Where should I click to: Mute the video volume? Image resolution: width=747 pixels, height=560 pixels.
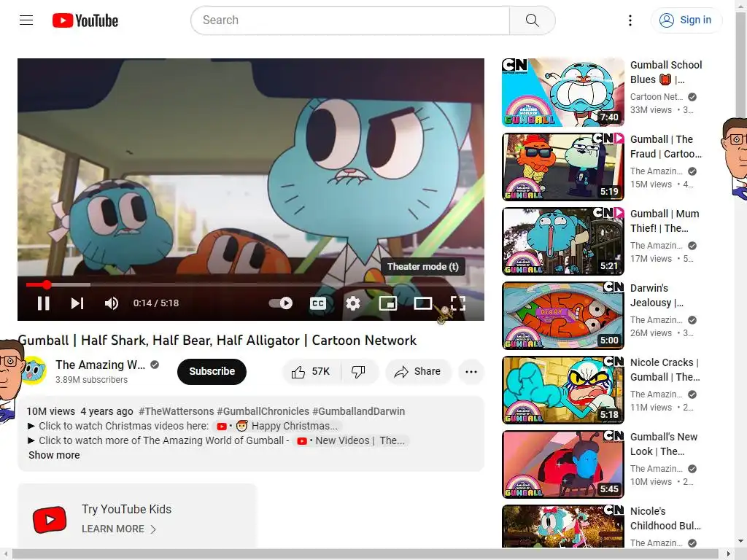click(x=112, y=303)
